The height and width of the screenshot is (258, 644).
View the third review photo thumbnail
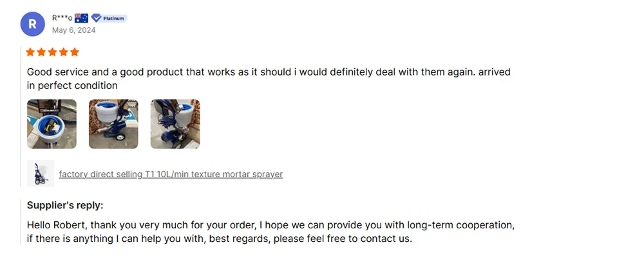[x=175, y=124]
